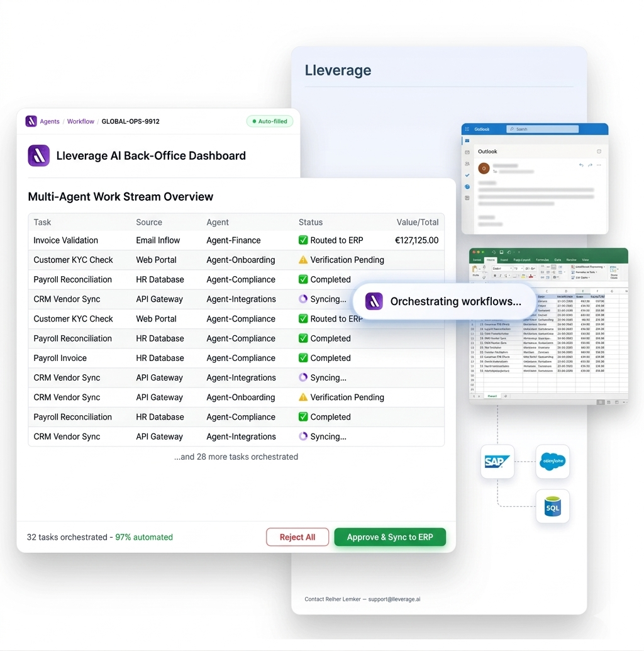Click the search field in the Outlook toolbar
Viewport: 644px width, 651px height.
point(543,129)
